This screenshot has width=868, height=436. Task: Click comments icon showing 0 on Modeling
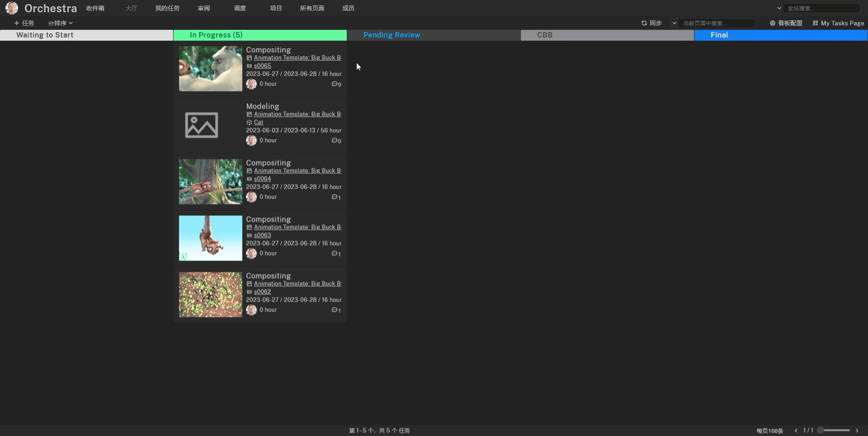pyautogui.click(x=335, y=141)
